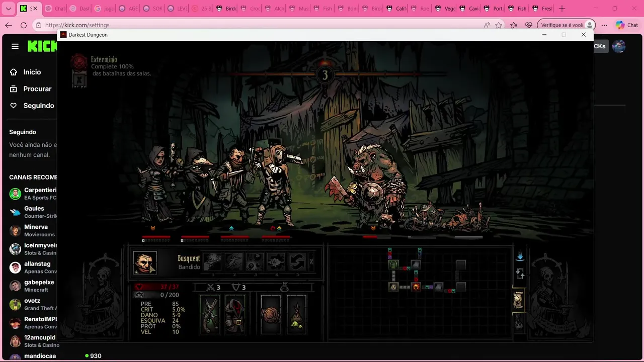Click the party loot bag icon
The height and width of the screenshot is (362, 644).
tap(284, 287)
